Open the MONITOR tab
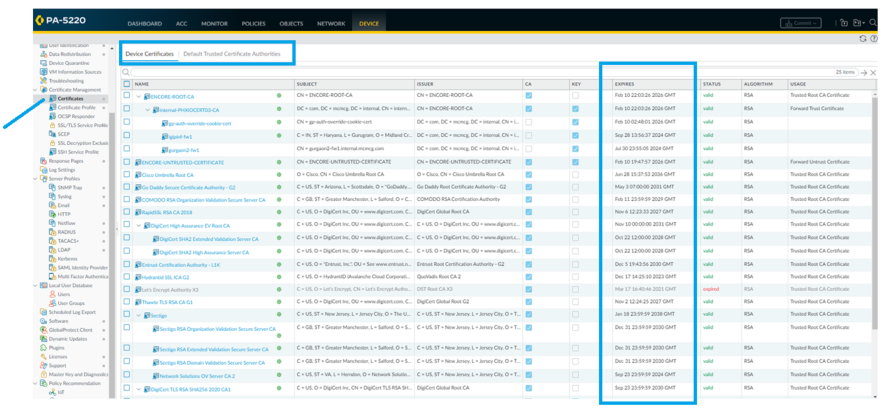This screenshot has height=417, width=896. point(214,24)
